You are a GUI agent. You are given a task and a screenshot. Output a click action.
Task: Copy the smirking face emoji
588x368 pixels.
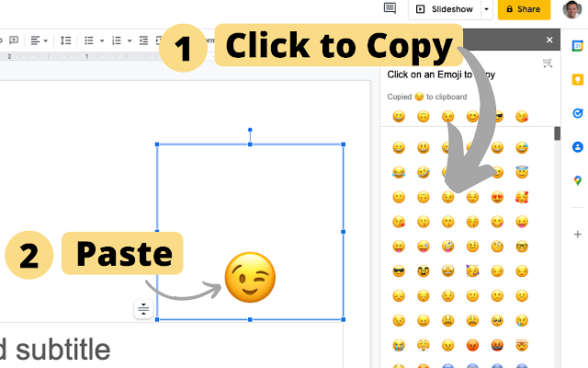(497, 271)
